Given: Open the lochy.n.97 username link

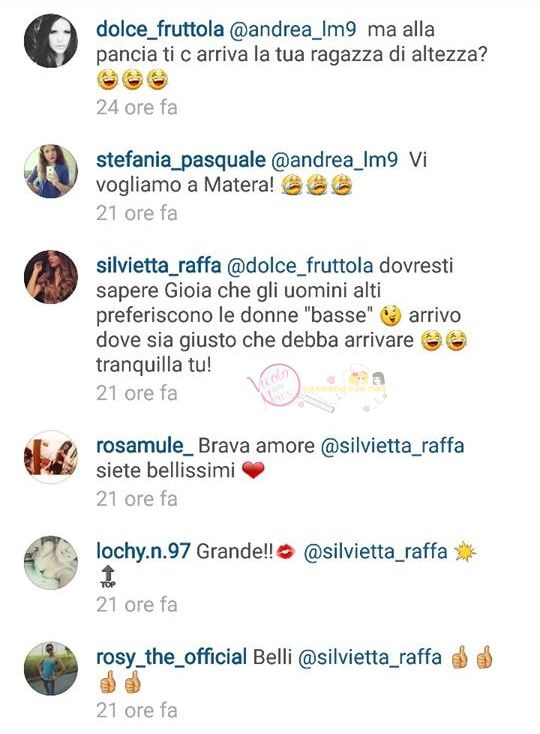Looking at the screenshot, I should (x=143, y=551).
